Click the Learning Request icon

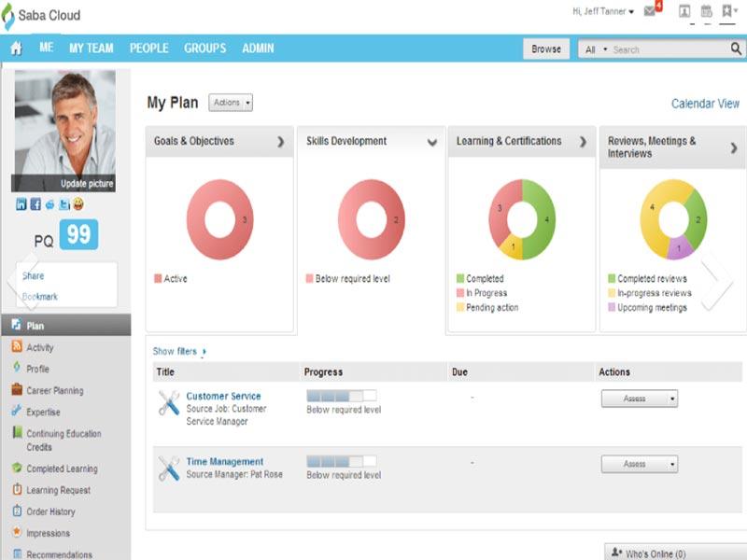pyautogui.click(x=16, y=490)
